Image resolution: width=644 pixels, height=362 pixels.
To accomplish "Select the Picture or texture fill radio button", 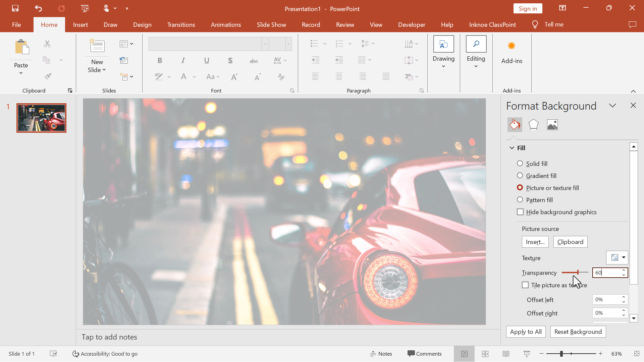I will 520,187.
